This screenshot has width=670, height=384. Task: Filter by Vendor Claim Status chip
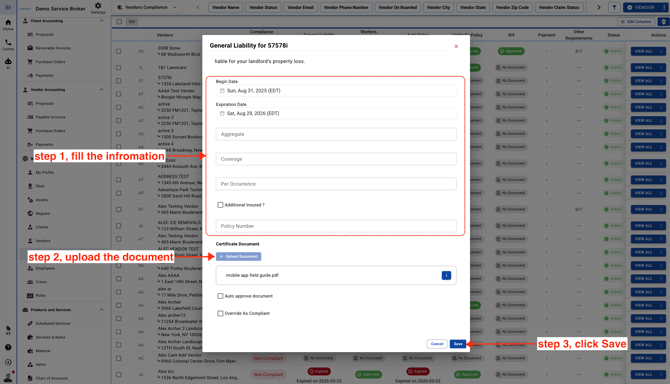pos(559,7)
